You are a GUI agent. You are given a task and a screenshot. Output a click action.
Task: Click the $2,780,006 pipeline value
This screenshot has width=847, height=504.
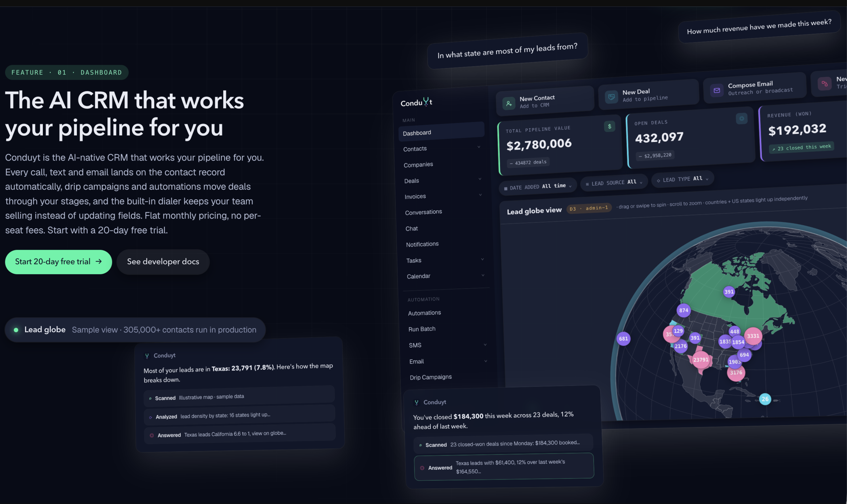(539, 144)
